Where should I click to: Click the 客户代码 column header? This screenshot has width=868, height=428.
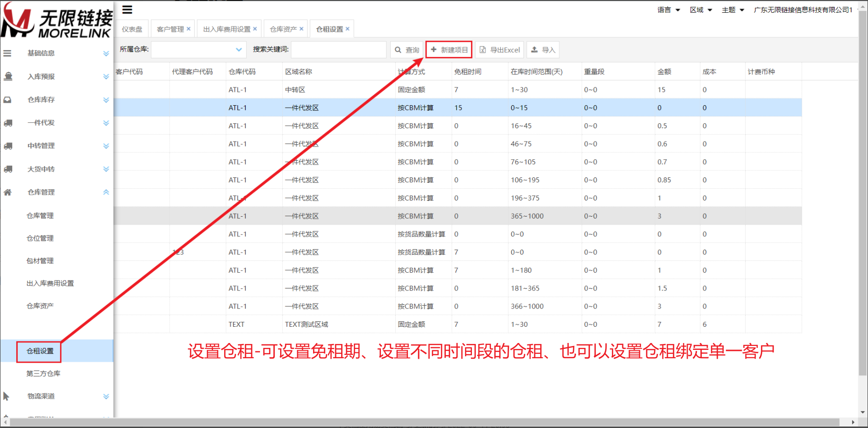pyautogui.click(x=129, y=72)
